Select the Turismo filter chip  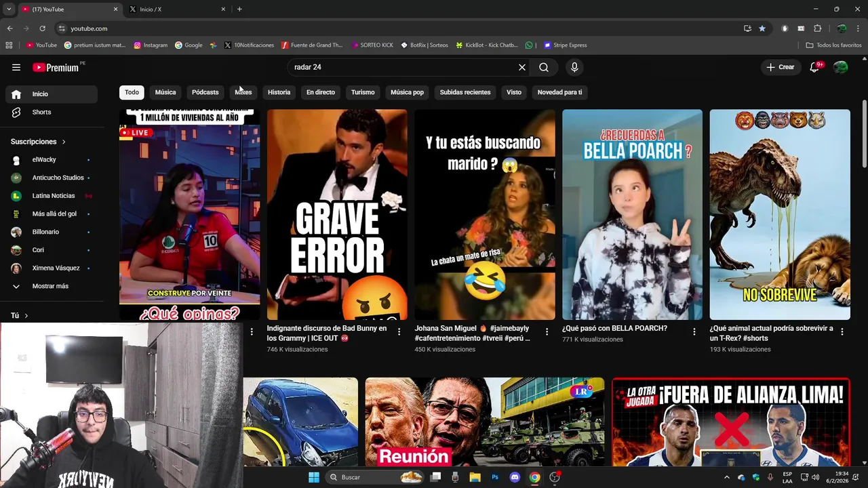tap(363, 92)
